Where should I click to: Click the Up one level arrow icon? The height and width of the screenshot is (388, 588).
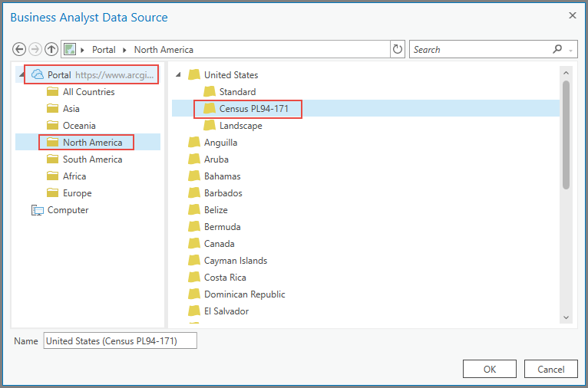tap(51, 49)
